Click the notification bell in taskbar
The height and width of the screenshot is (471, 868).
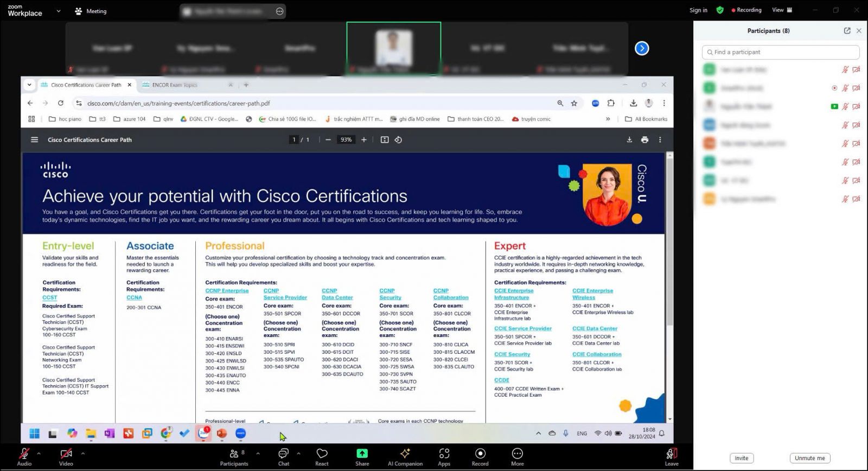point(662,433)
